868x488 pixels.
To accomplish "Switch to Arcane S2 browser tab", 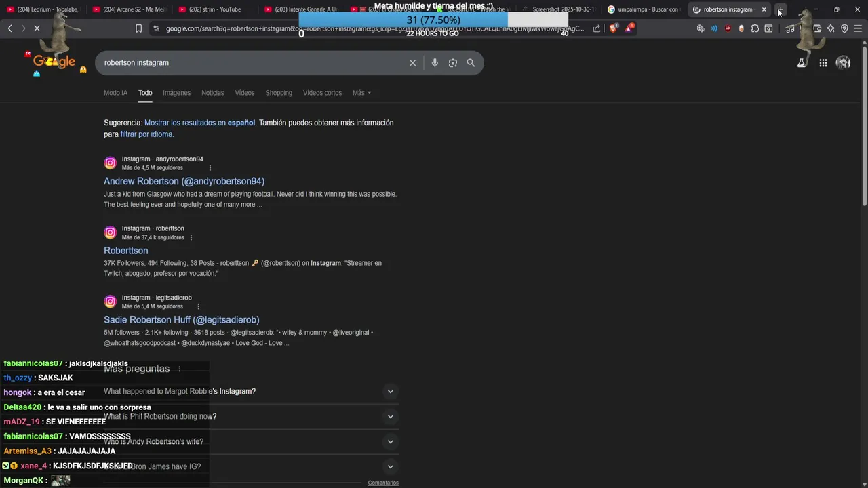I will coord(129,9).
